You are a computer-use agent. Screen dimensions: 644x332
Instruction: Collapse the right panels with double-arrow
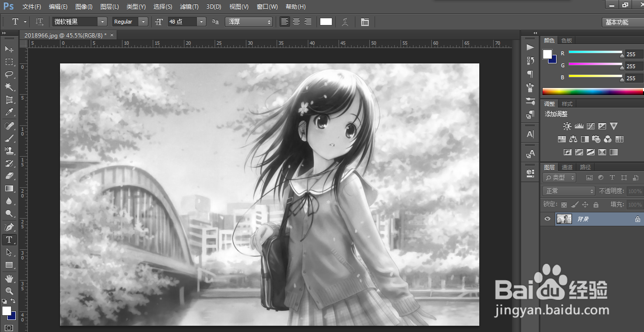tap(535, 33)
